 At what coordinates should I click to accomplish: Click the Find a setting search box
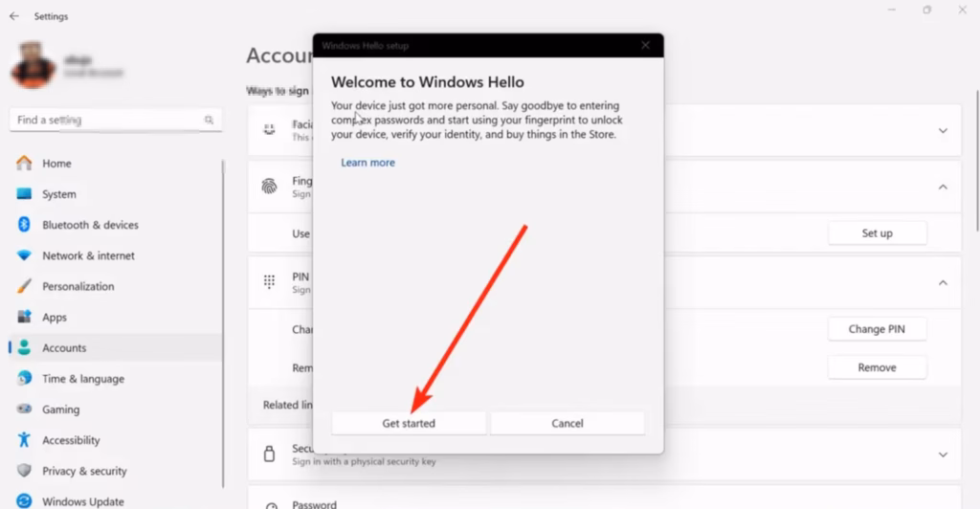105,121
